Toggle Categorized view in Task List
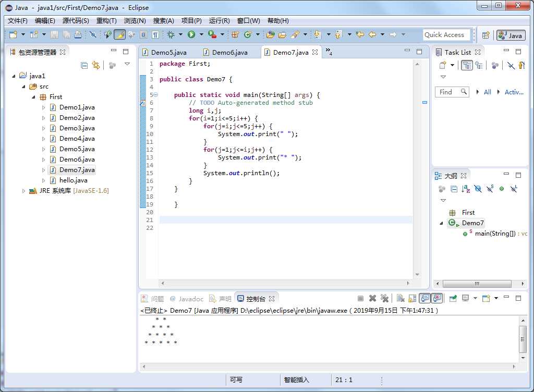534x392 pixels. (x=467, y=65)
